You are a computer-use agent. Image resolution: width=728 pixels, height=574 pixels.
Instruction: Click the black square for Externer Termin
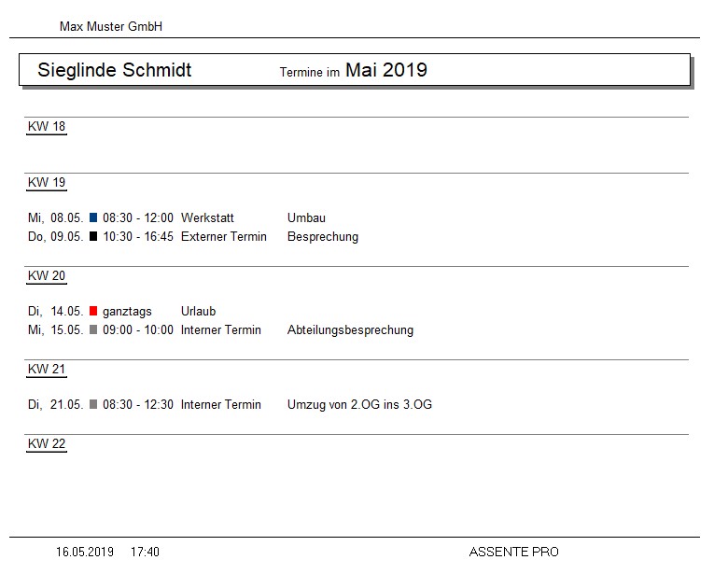pyautogui.click(x=93, y=236)
